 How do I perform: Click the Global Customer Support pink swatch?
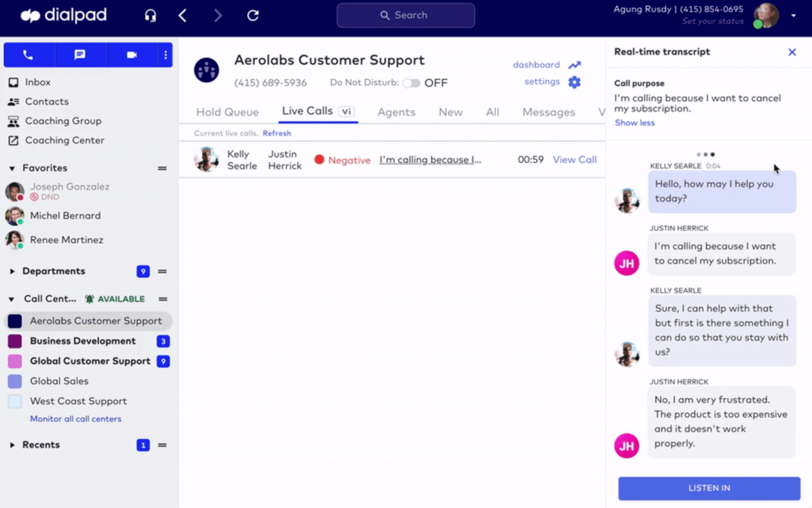[x=15, y=361]
